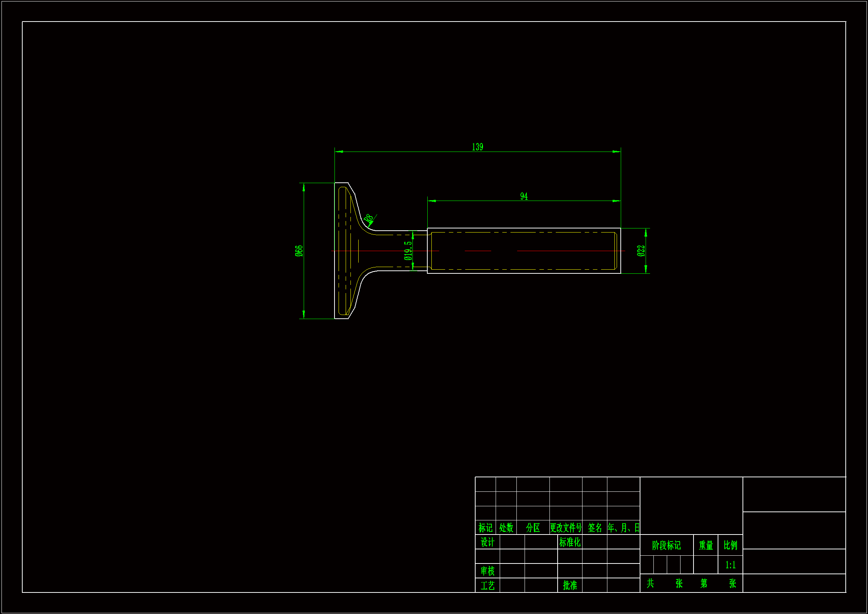The image size is (868, 614).
Task: Click the 94 length dimension text
Action: coord(523,196)
